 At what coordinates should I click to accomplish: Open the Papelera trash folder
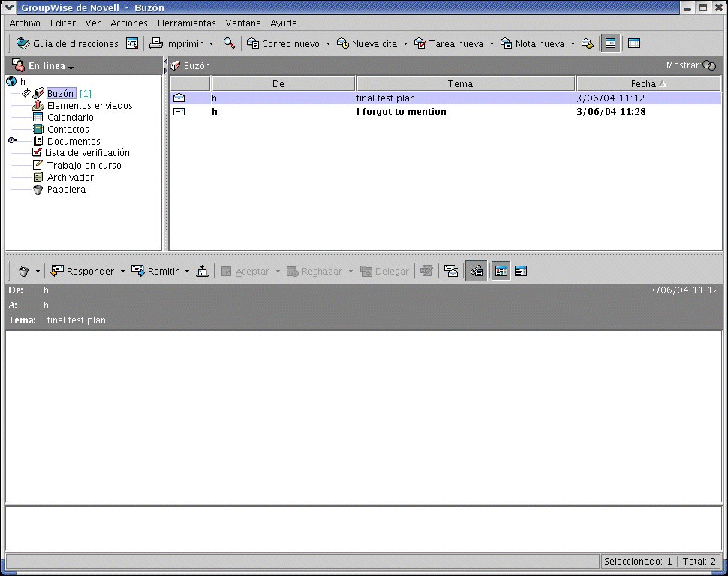tap(66, 189)
